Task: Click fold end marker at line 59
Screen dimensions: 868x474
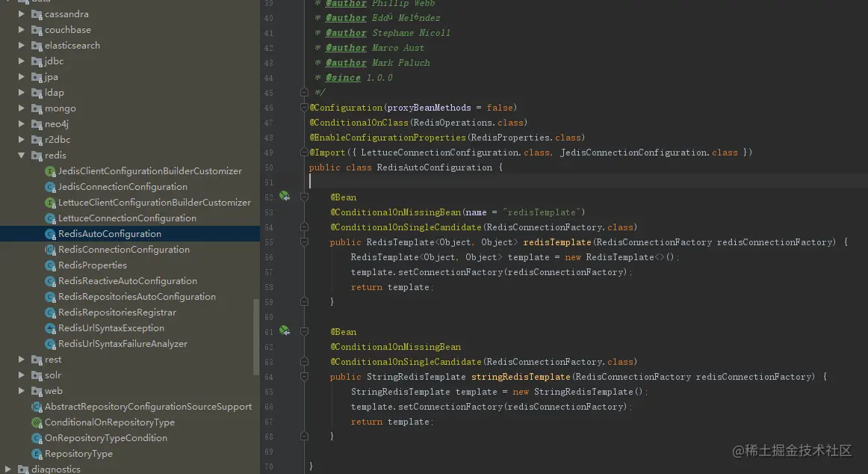Action: (x=304, y=301)
